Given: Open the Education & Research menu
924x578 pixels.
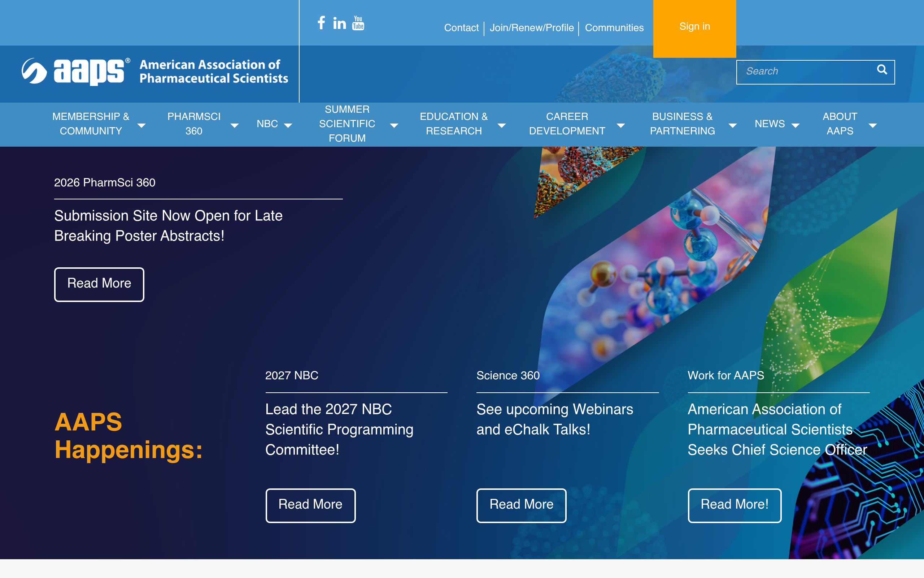Looking at the screenshot, I should (454, 124).
